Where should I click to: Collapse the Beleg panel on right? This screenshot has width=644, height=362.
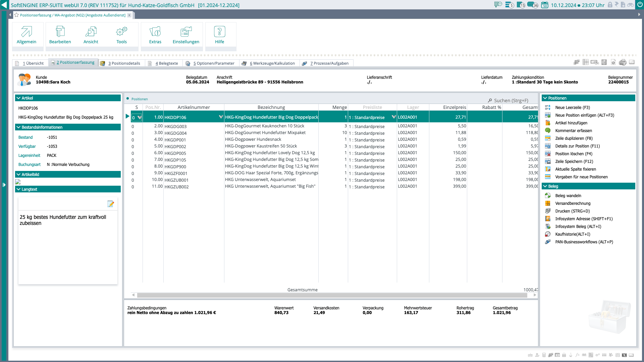(x=545, y=186)
